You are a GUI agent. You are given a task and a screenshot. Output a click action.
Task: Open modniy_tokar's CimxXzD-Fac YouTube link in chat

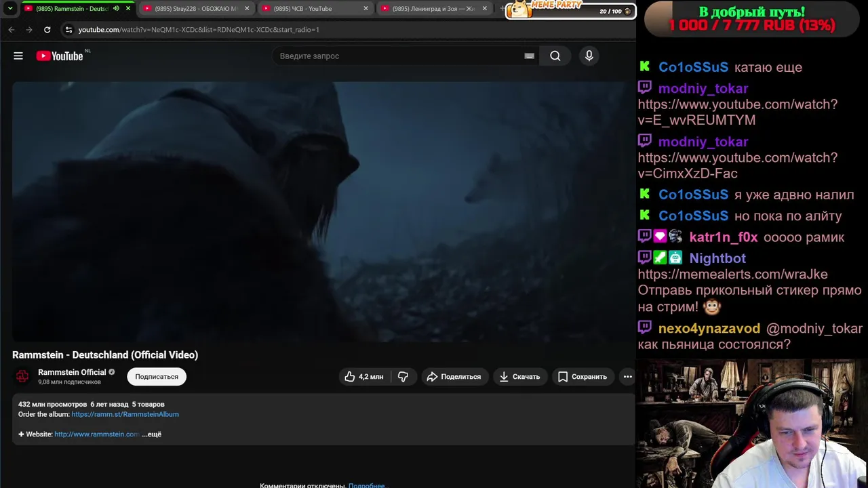738,165
